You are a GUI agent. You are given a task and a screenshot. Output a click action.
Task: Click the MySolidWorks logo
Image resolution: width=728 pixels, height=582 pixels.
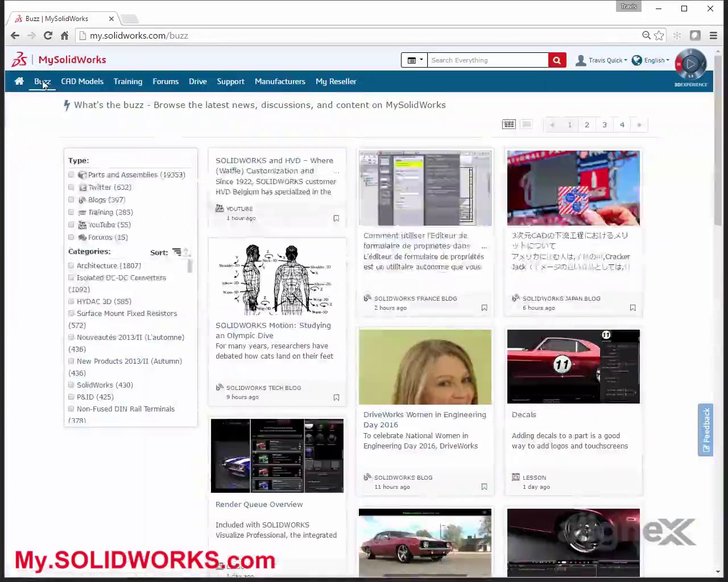click(x=59, y=60)
